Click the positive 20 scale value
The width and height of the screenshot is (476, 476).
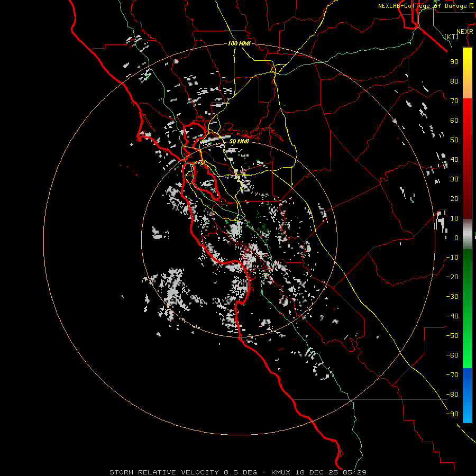454,198
